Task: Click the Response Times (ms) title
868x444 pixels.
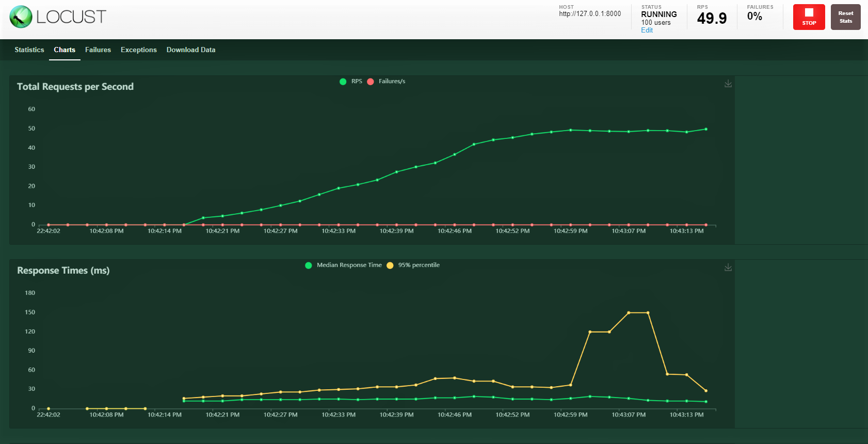Action: click(x=63, y=271)
